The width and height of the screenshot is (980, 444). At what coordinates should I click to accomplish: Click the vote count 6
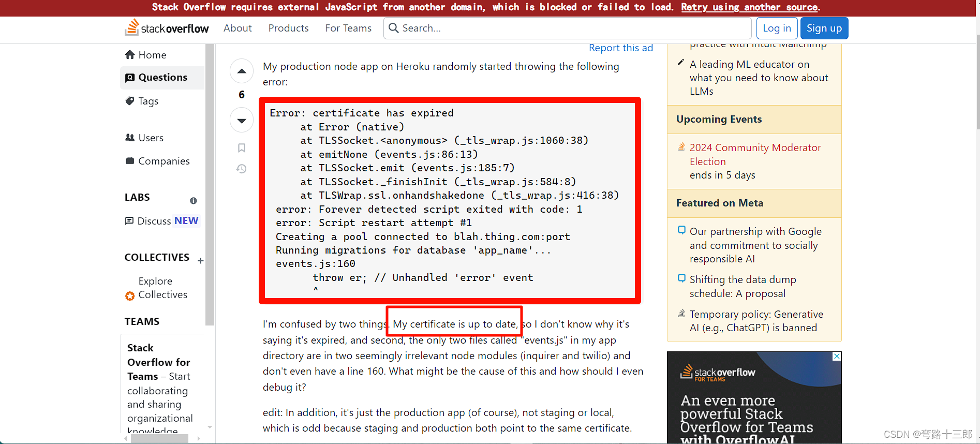pyautogui.click(x=242, y=95)
